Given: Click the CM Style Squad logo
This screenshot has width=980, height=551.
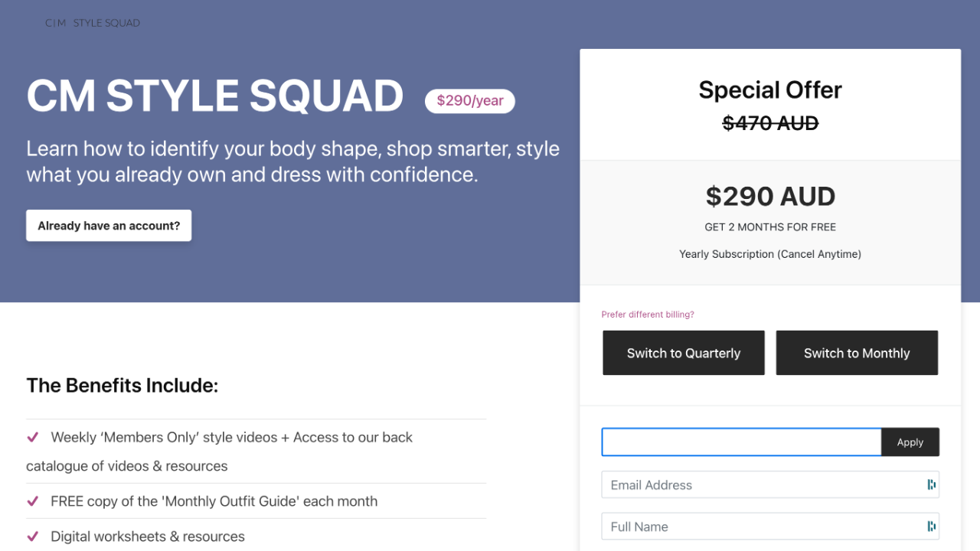Looking at the screenshot, I should pyautogui.click(x=93, y=23).
